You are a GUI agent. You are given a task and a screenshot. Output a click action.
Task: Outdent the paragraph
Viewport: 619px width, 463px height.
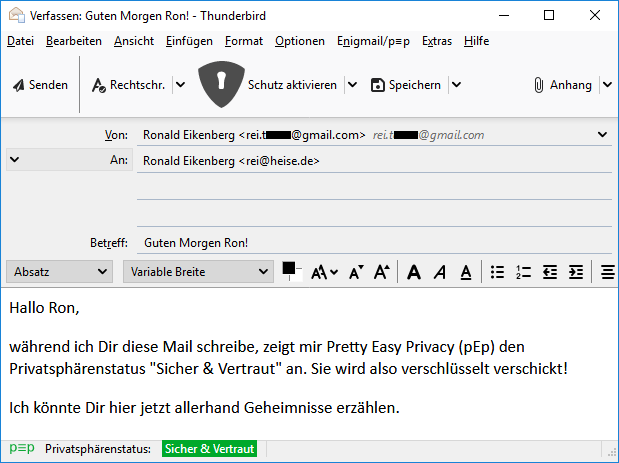point(550,272)
